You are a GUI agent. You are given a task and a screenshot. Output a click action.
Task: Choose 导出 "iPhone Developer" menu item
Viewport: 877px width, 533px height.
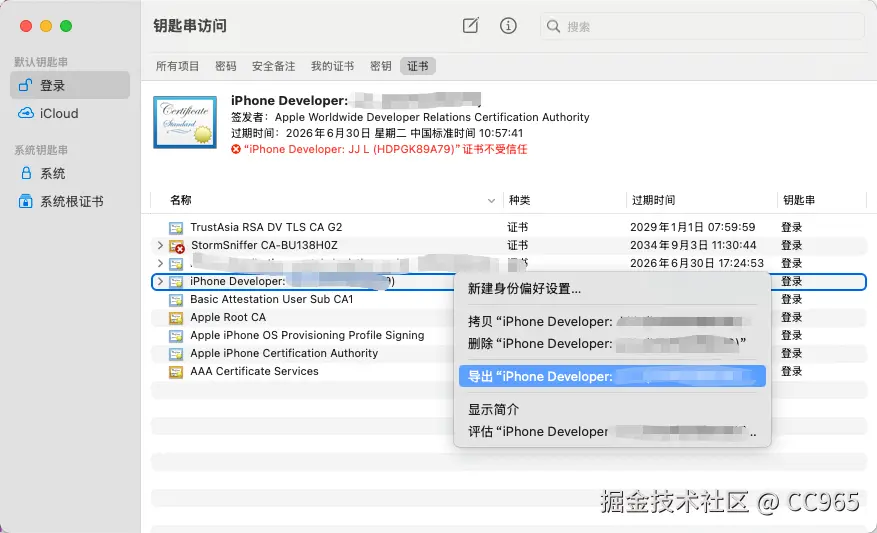[612, 376]
